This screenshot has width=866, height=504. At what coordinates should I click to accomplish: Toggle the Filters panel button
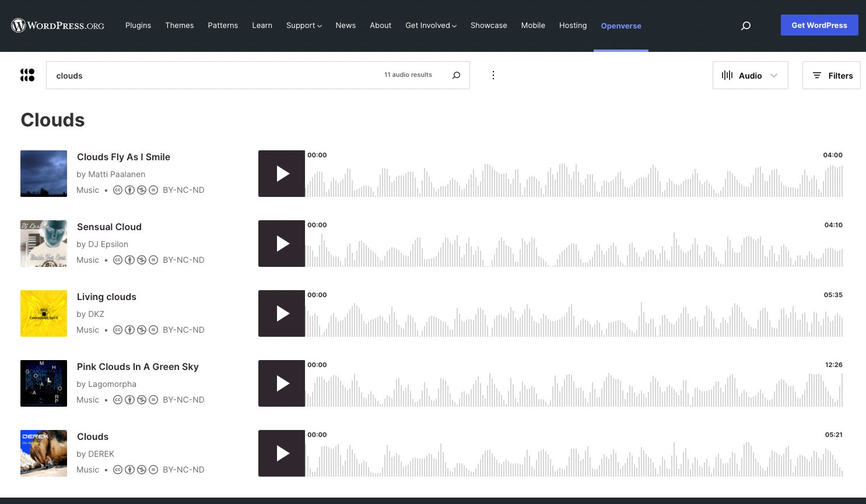[x=832, y=75]
